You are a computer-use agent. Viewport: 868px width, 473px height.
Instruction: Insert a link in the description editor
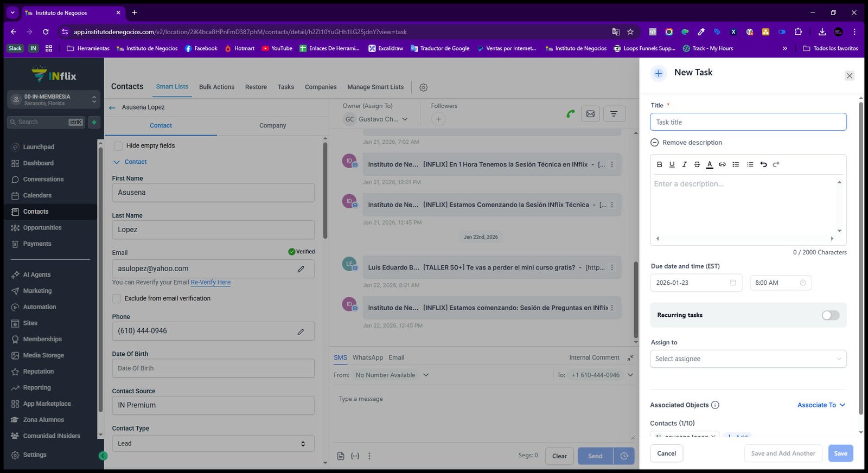pyautogui.click(x=722, y=164)
